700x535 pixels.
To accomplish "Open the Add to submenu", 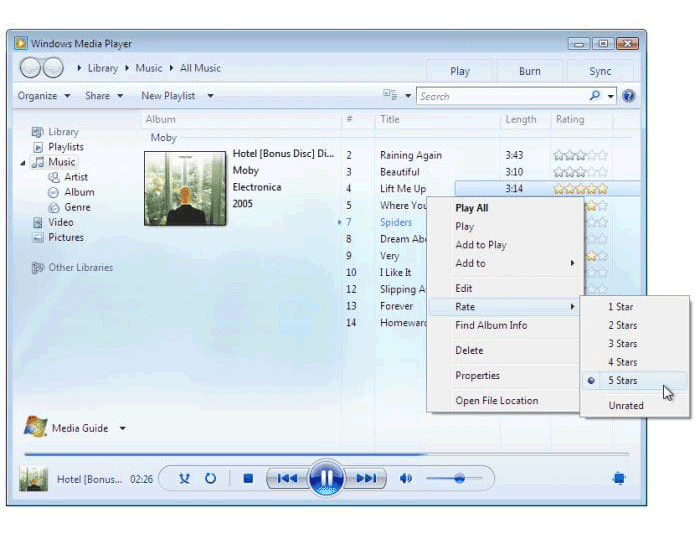I will point(505,263).
